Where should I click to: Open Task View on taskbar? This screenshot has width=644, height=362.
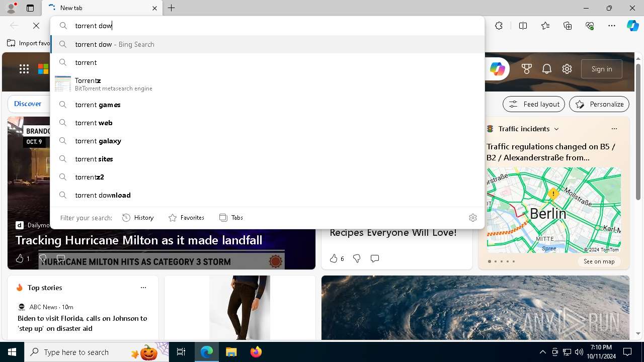(181, 352)
